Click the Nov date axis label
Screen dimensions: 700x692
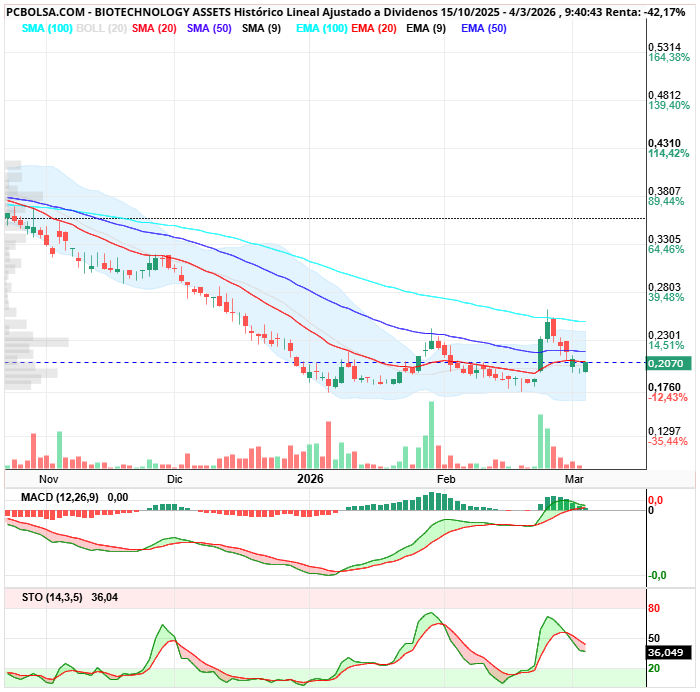(x=48, y=479)
